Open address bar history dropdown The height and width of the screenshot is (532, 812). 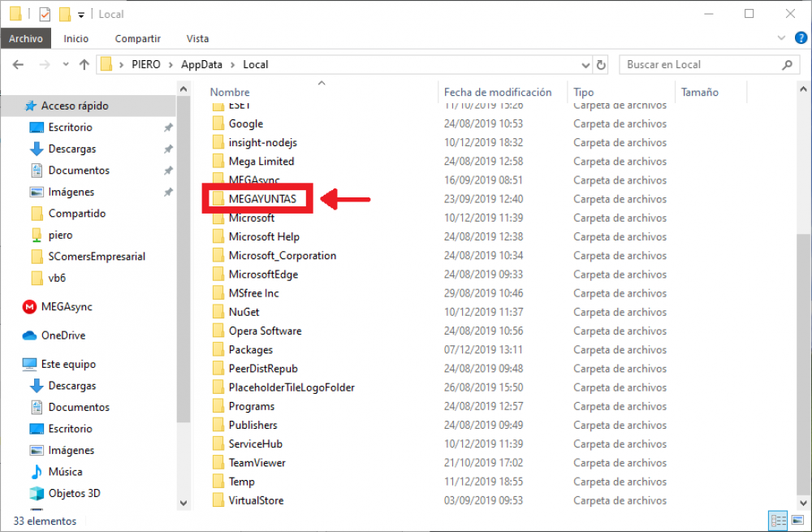pos(585,65)
